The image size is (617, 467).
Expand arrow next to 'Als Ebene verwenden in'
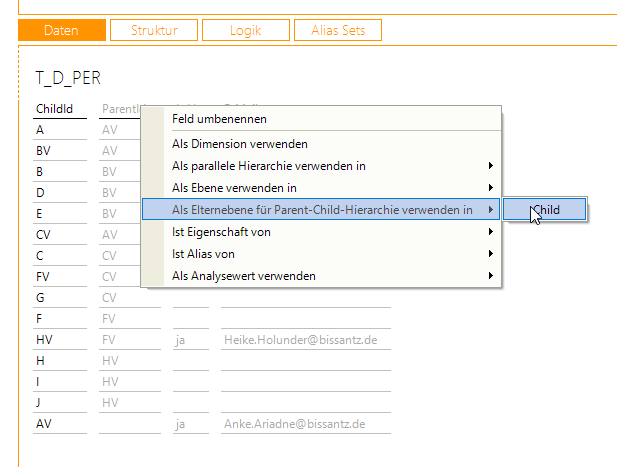490,187
